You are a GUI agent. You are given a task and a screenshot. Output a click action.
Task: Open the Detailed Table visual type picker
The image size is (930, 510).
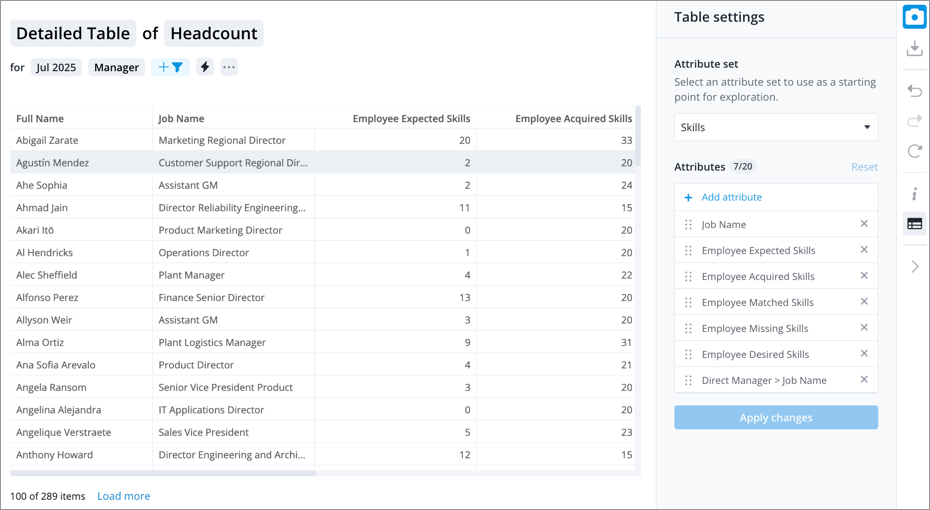[x=73, y=33]
